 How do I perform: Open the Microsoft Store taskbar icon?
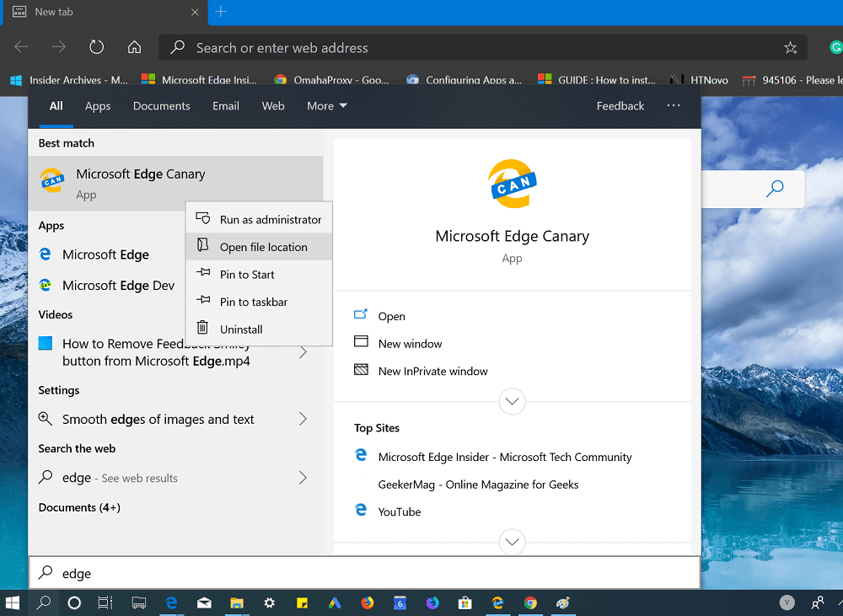(x=465, y=603)
